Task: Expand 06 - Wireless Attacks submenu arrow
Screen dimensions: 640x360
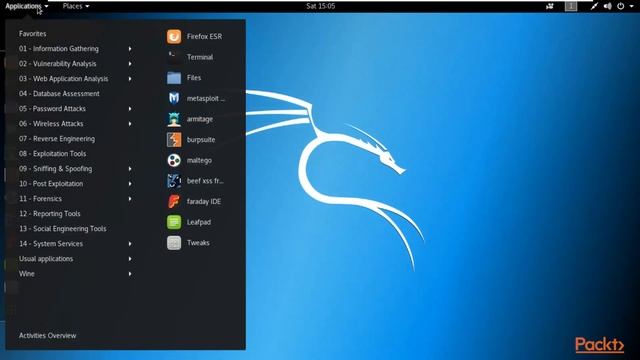Action: 130,124
